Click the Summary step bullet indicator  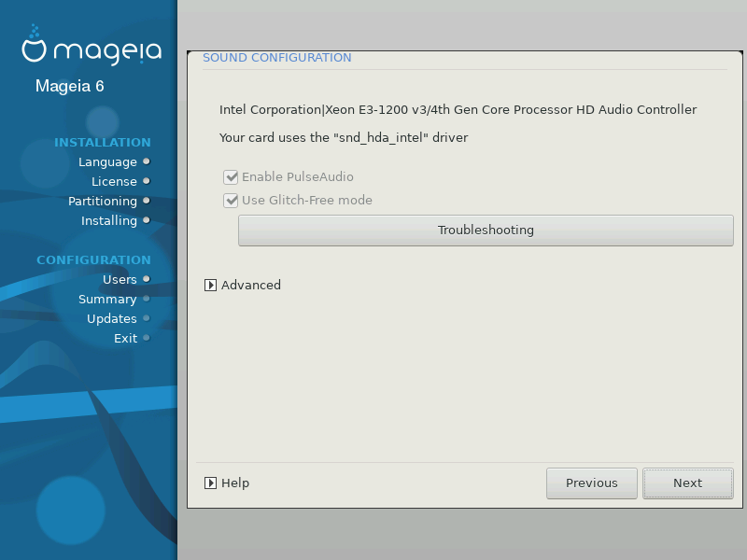coord(147,299)
